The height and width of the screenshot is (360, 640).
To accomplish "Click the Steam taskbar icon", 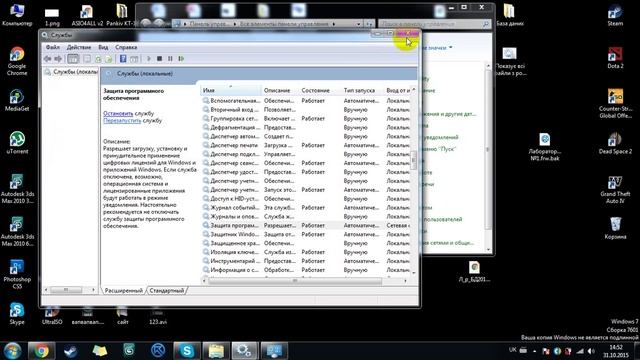I will click(x=71, y=351).
